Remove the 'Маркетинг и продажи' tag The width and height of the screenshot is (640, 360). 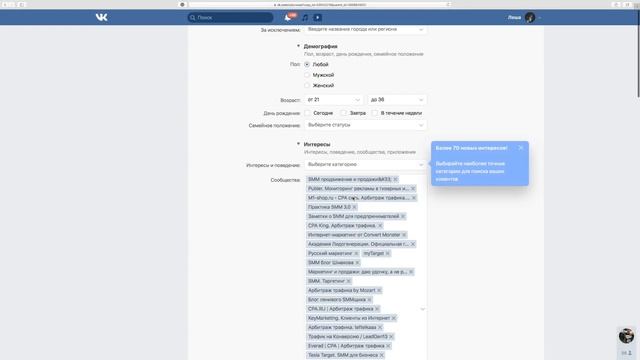click(411, 272)
